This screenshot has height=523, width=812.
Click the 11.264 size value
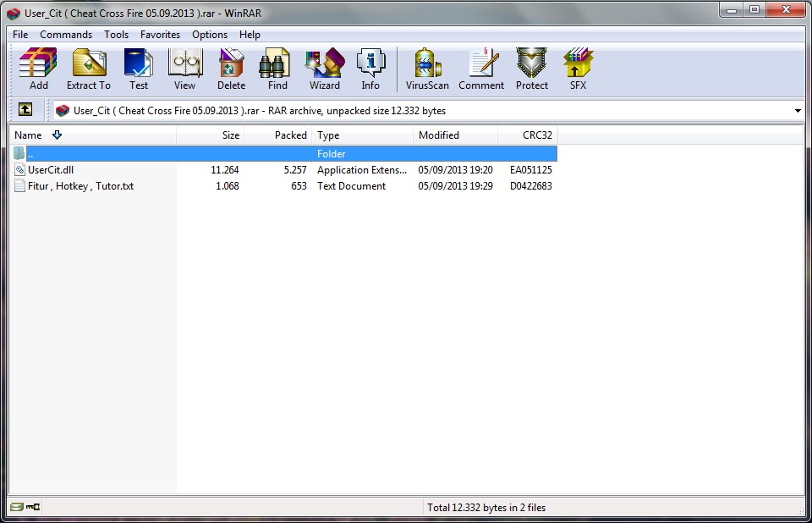(x=225, y=169)
